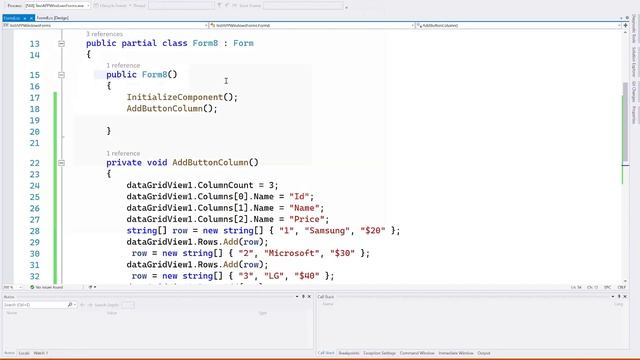
Task: Switch to the Command Window tab
Action: tap(417, 353)
